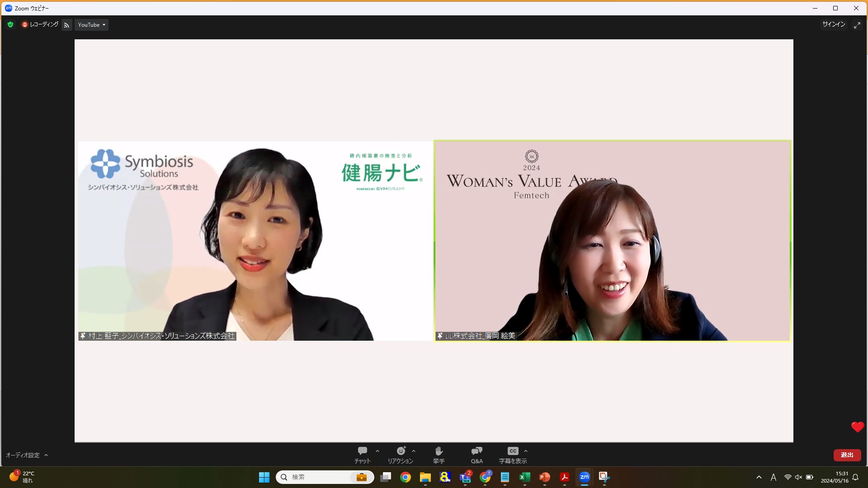Expand the caption options arrow
Screen dimensions: 868x488
[525, 451]
